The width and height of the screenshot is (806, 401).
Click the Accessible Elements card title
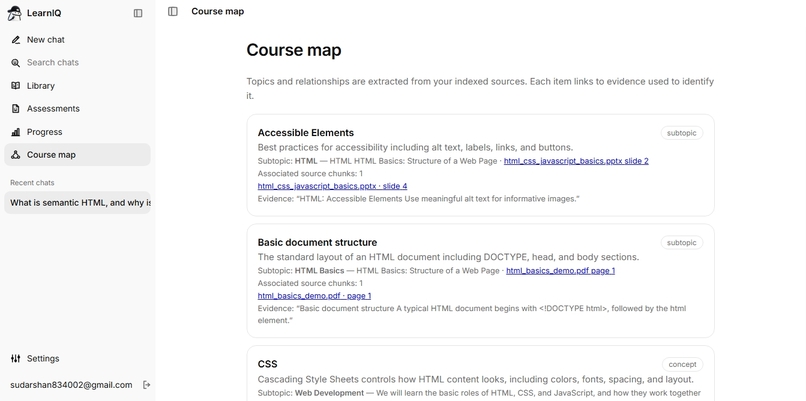tap(305, 133)
